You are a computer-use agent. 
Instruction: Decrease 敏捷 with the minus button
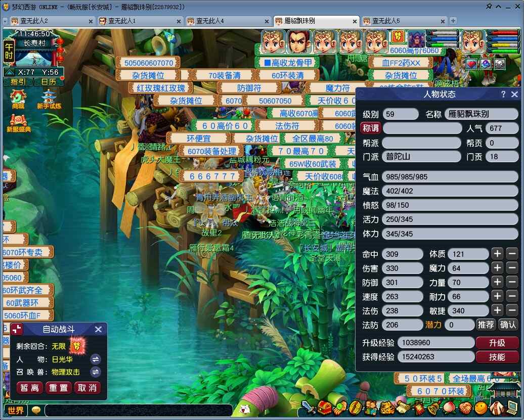[512, 310]
